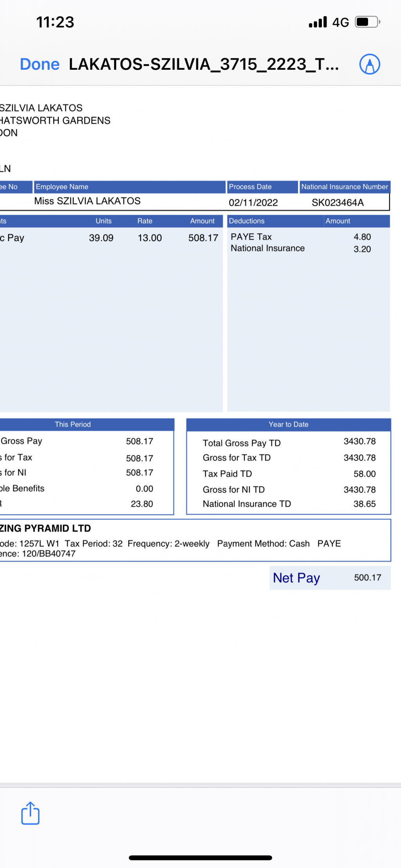Screen dimensions: 401x868
Task: Tap the Markup pen icon
Action: (x=370, y=64)
